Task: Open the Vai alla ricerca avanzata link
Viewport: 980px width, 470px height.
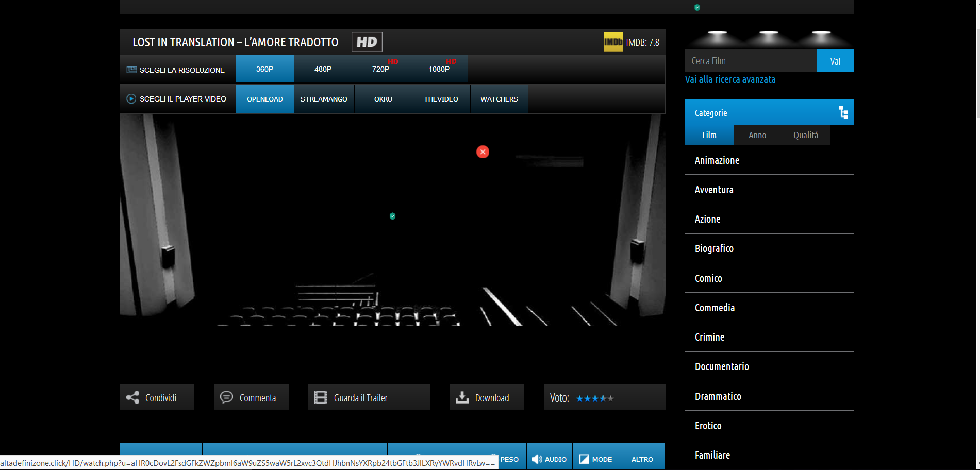Action: pyautogui.click(x=730, y=79)
